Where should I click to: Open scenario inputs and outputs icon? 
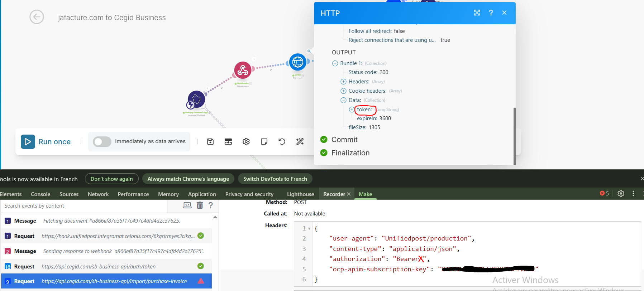[228, 142]
